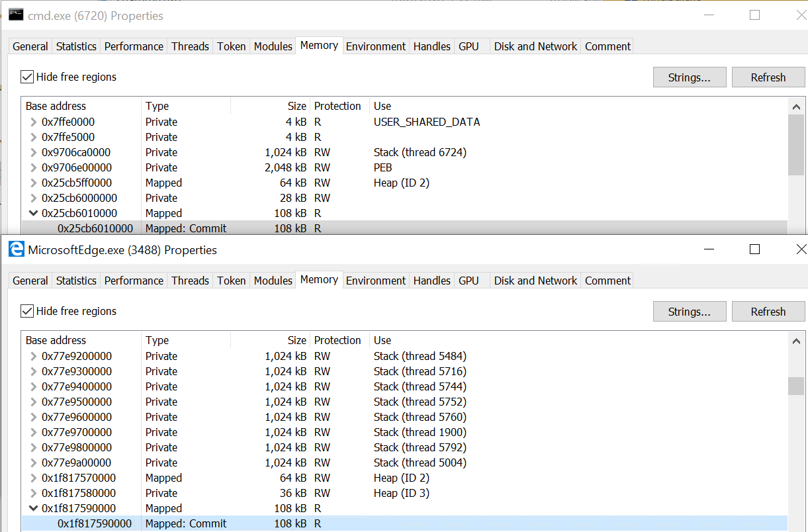Click the '2,048 kB' size cell in cmd.exe

[x=285, y=167]
